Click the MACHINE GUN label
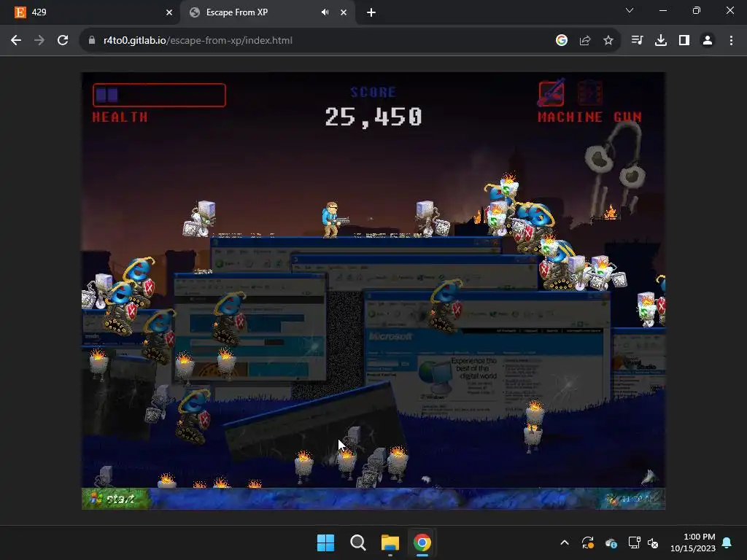This screenshot has width=747, height=560. click(589, 117)
